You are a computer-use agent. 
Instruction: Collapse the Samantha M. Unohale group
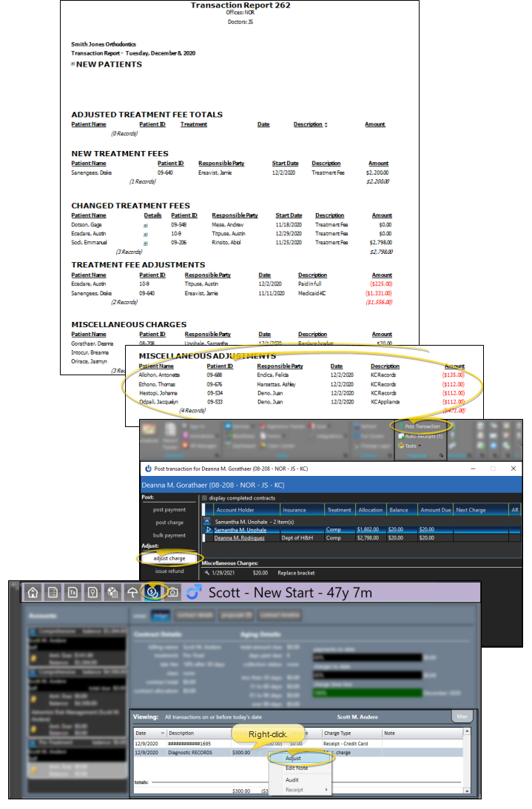[206, 521]
